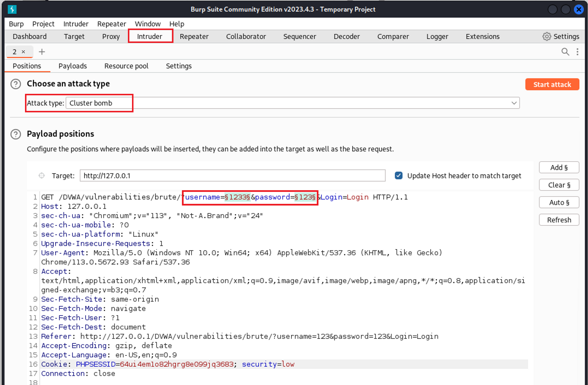Click the search magnifier icon
The image size is (588, 385).
click(565, 52)
